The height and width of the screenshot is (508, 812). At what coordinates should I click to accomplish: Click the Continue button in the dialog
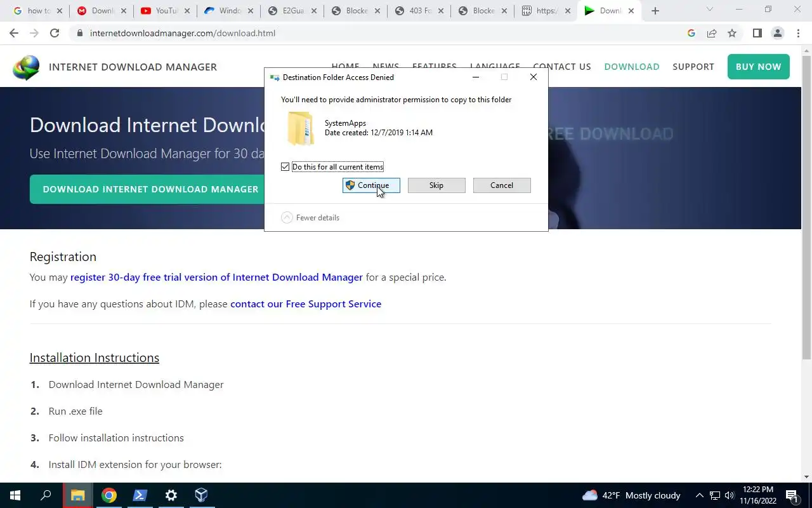coord(371,185)
